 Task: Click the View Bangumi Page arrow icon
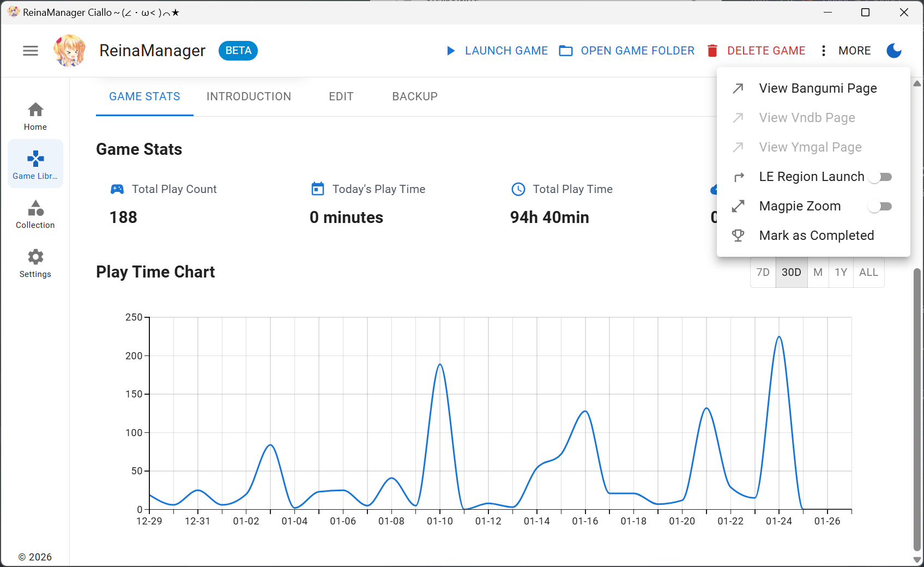click(738, 88)
